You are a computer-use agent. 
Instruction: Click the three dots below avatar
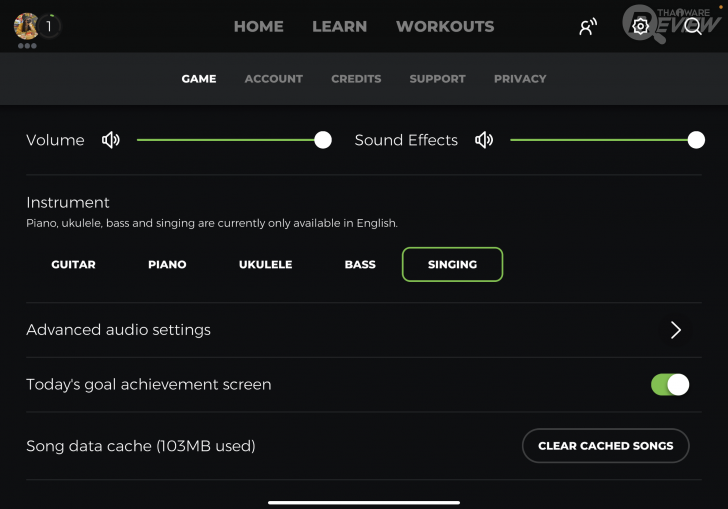click(x=27, y=46)
